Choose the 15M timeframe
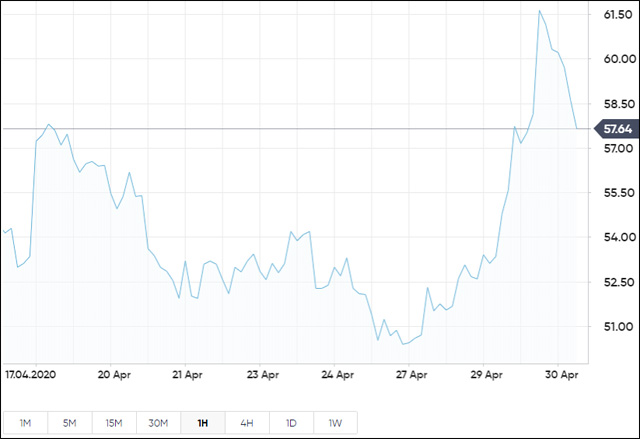This screenshot has width=640, height=439. [114, 423]
